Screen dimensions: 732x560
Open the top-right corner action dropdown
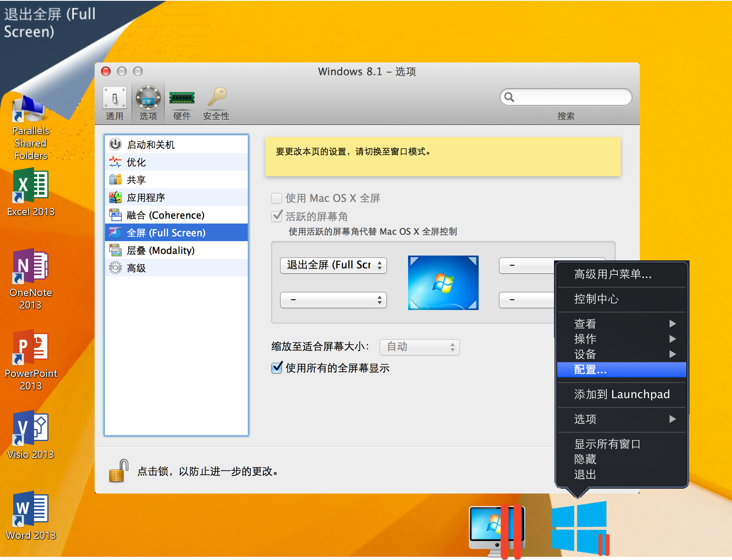(527, 265)
